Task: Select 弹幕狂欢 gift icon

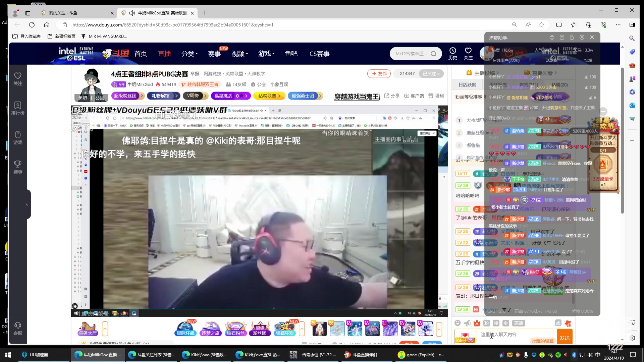Action: [x=285, y=328]
